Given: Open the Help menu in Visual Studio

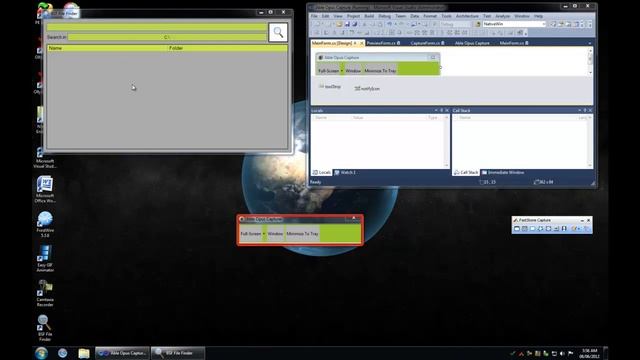Looking at the screenshot, I should coord(538,16).
